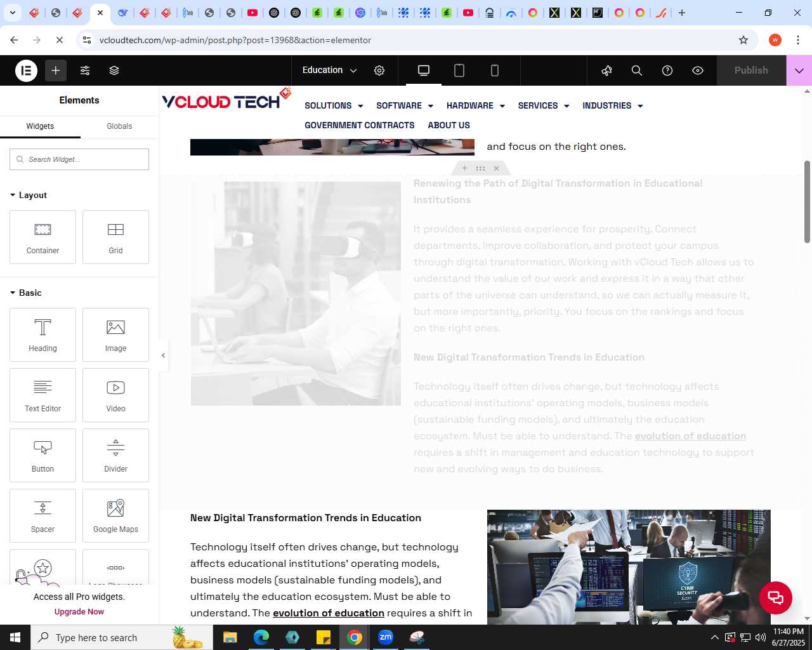Switch to the Globals tab
The image size is (812, 650).
tap(119, 126)
